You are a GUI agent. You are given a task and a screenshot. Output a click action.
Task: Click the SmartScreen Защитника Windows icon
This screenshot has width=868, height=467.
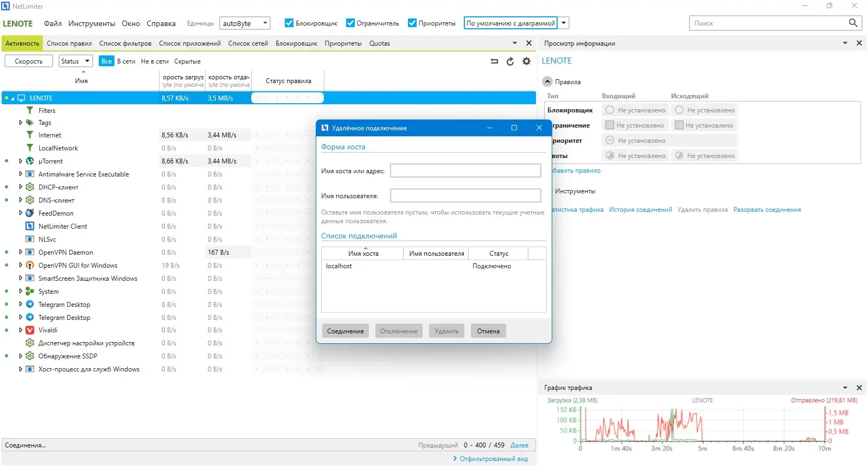pos(30,279)
